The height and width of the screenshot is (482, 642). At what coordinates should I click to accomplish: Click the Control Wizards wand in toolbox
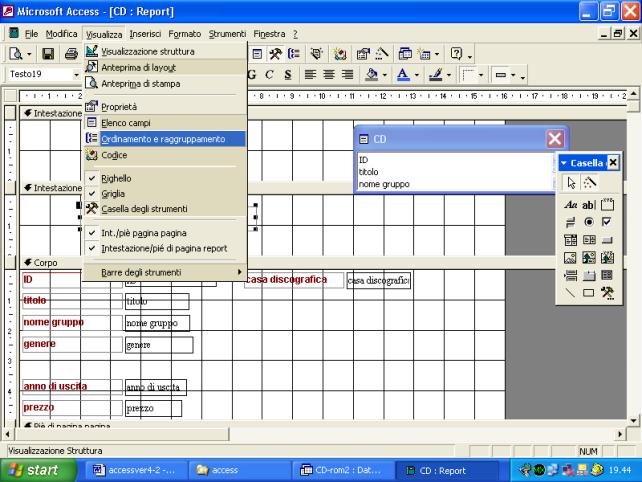[x=589, y=183]
